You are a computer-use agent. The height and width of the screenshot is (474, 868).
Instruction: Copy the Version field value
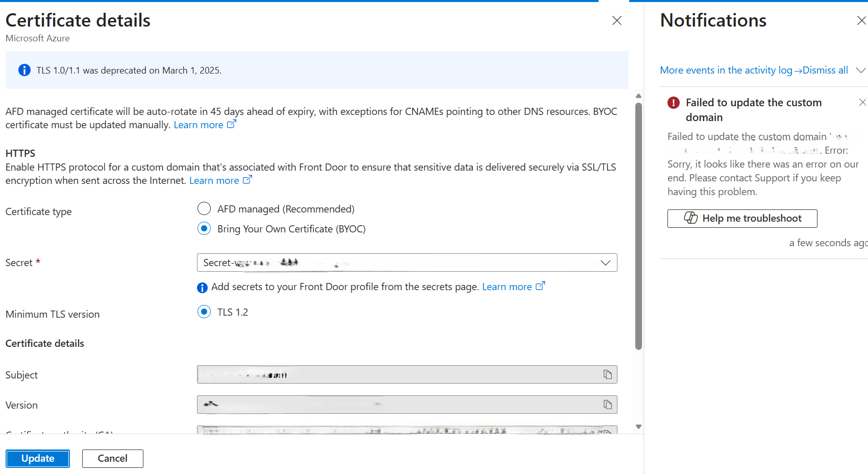tap(607, 405)
